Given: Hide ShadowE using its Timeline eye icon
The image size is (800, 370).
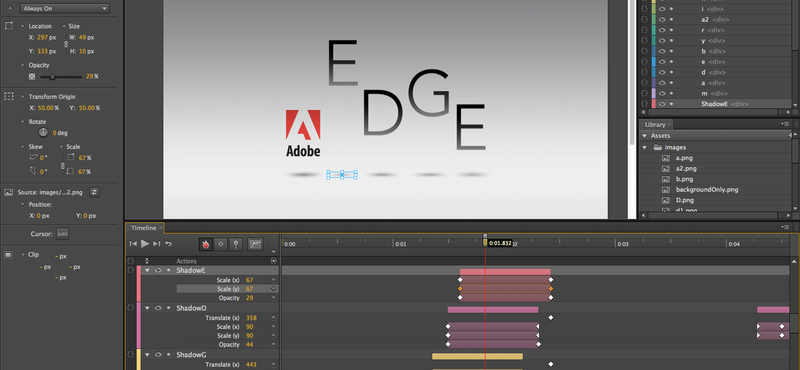Looking at the screenshot, I should click(x=158, y=270).
